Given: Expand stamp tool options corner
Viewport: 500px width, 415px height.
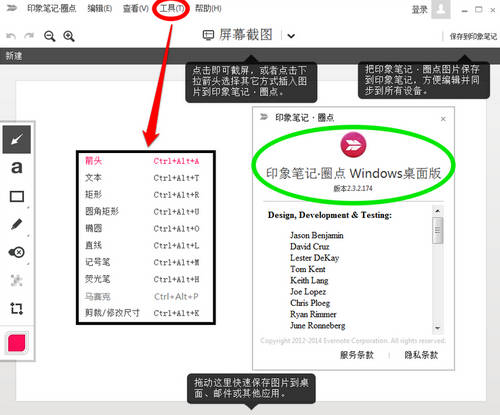Looking at the screenshot, I should coord(28,264).
